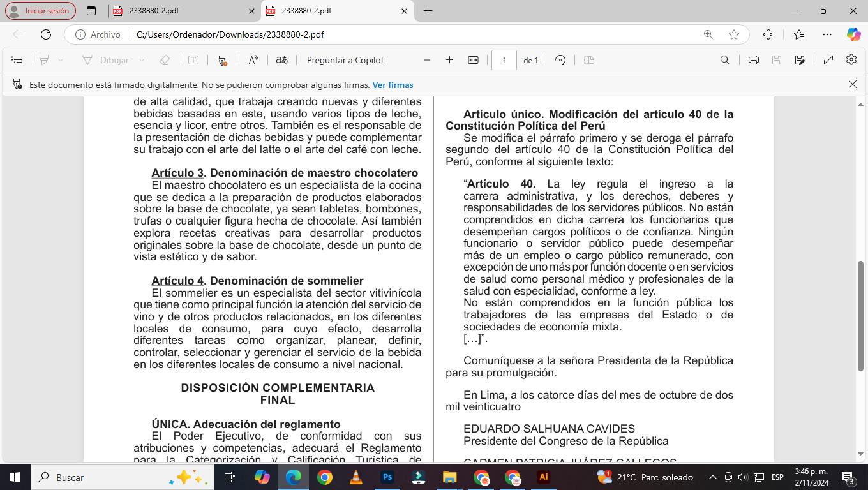
Task: Click heading 'ÚNICA. Adecuación del reglamento'
Action: (246, 424)
